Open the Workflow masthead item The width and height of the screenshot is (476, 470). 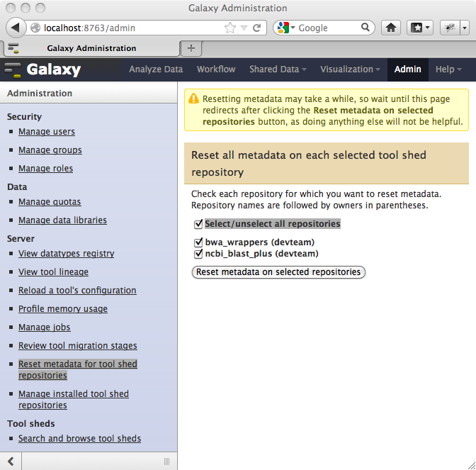pyautogui.click(x=216, y=69)
